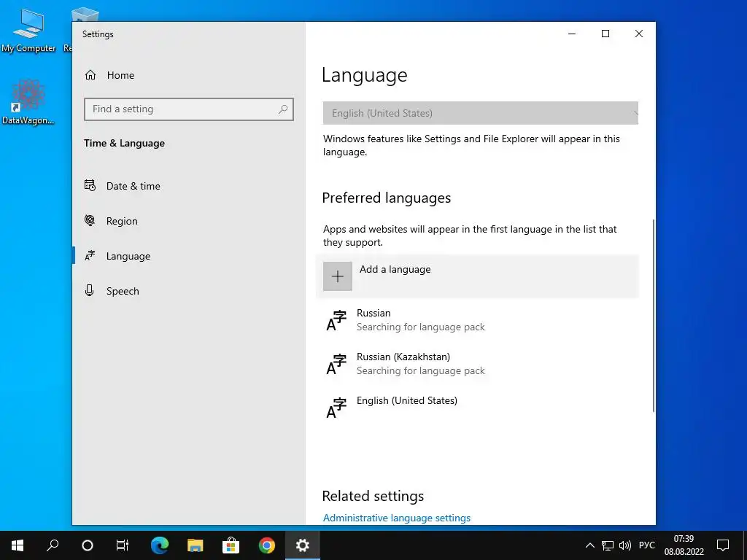Viewport: 747px width, 560px height.
Task: Click Searching for language pack under Russian
Action: click(x=421, y=327)
